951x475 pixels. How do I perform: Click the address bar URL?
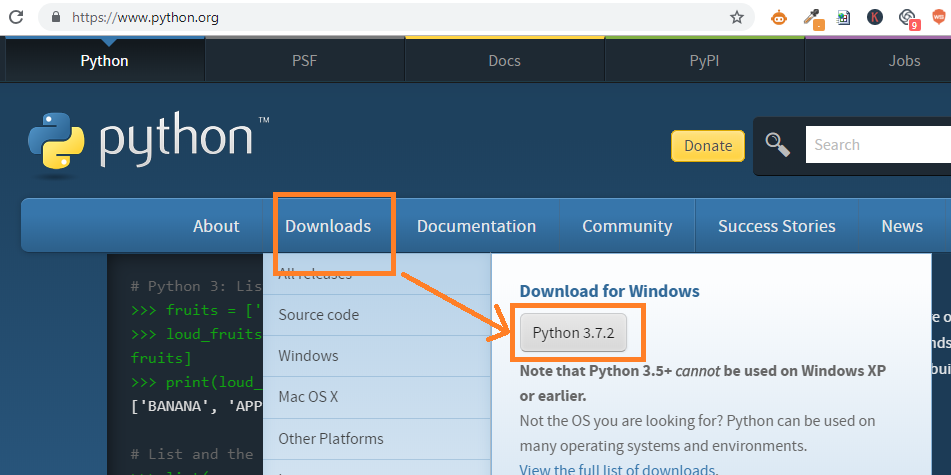pos(145,18)
